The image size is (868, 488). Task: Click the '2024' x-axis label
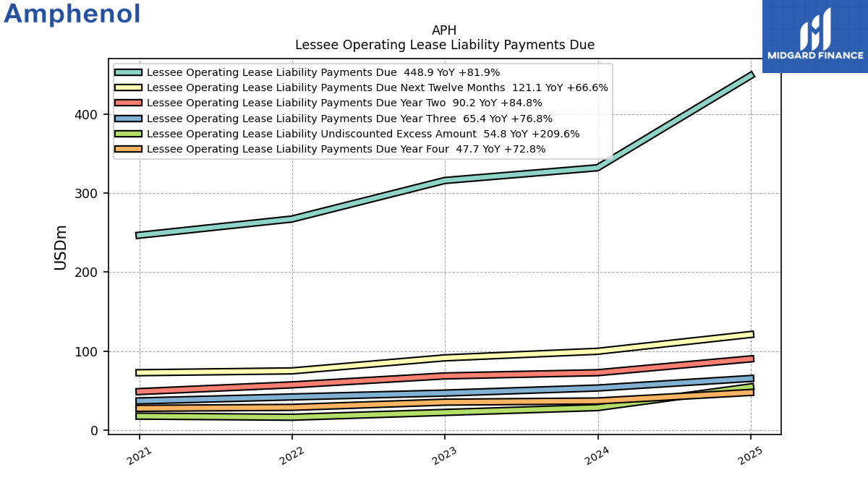(x=597, y=455)
